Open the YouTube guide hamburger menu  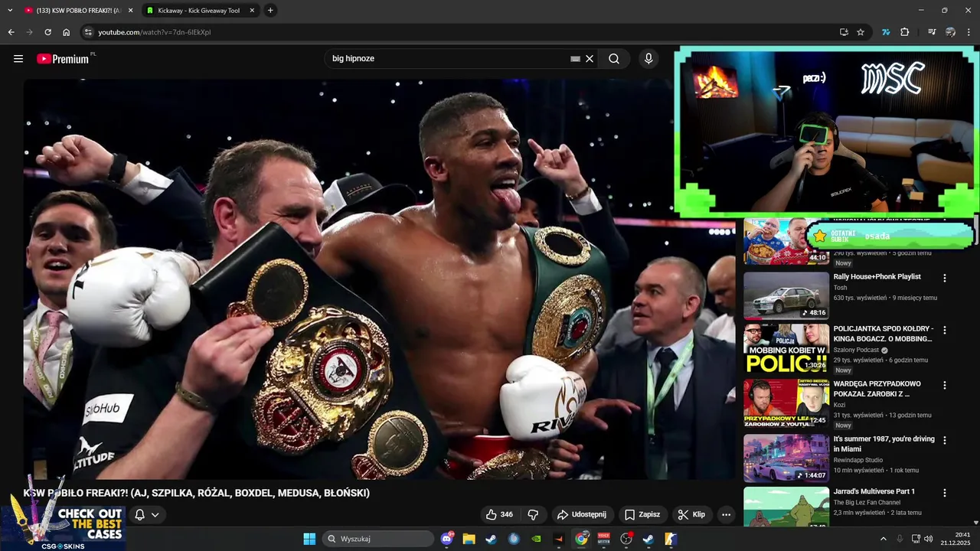point(18,59)
